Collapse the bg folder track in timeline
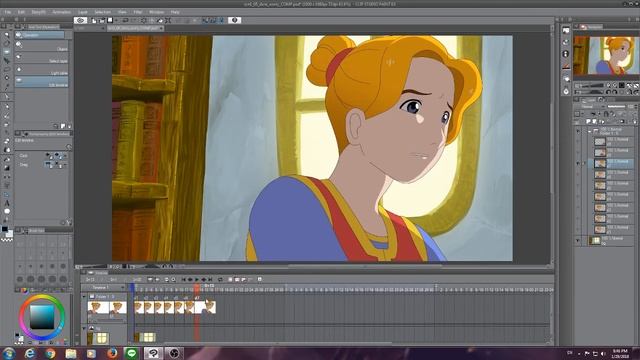Image resolution: width=640 pixels, height=360 pixels. (84, 328)
